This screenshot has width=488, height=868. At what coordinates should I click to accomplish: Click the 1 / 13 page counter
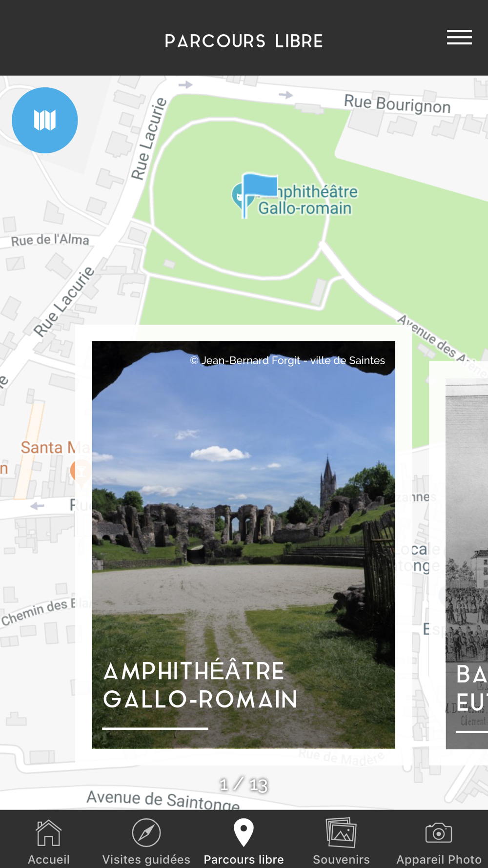click(x=244, y=785)
